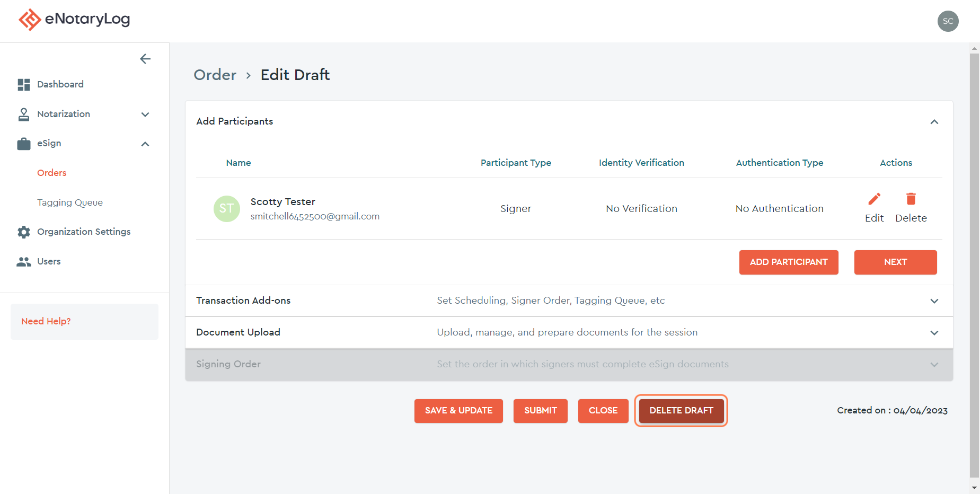Click the 'No Authentication' cell
Viewport: 980px width, 494px height.
780,209
